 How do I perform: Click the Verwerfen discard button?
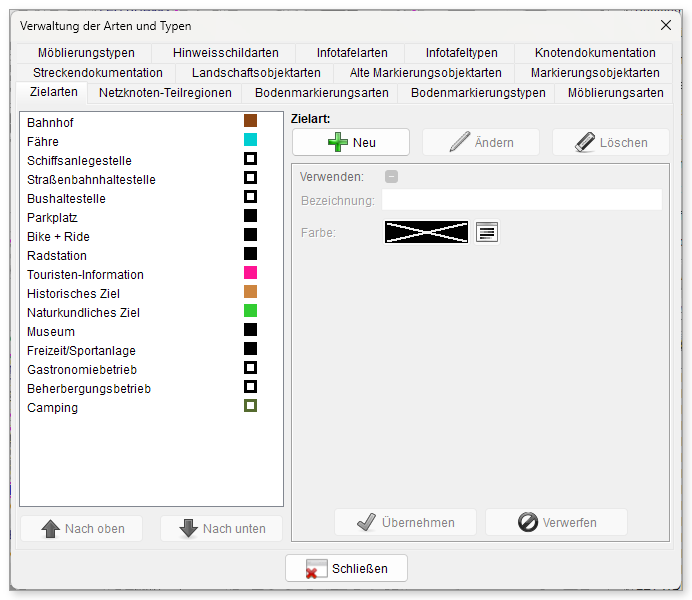pos(557,522)
